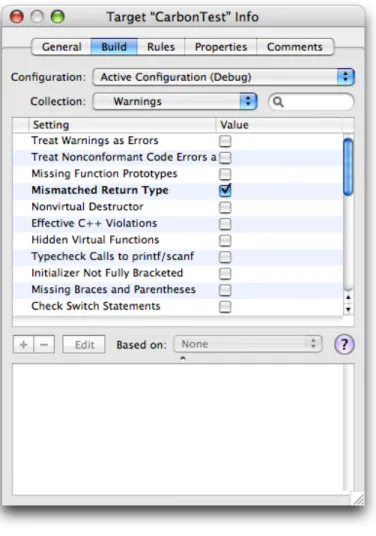Switch to the General tab

[62, 47]
